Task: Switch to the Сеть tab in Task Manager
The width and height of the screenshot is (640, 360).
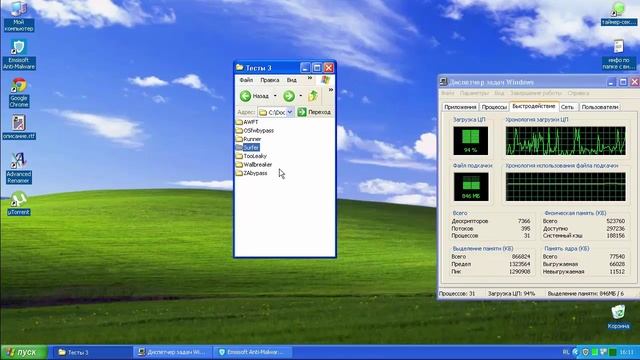Action: pyautogui.click(x=567, y=107)
